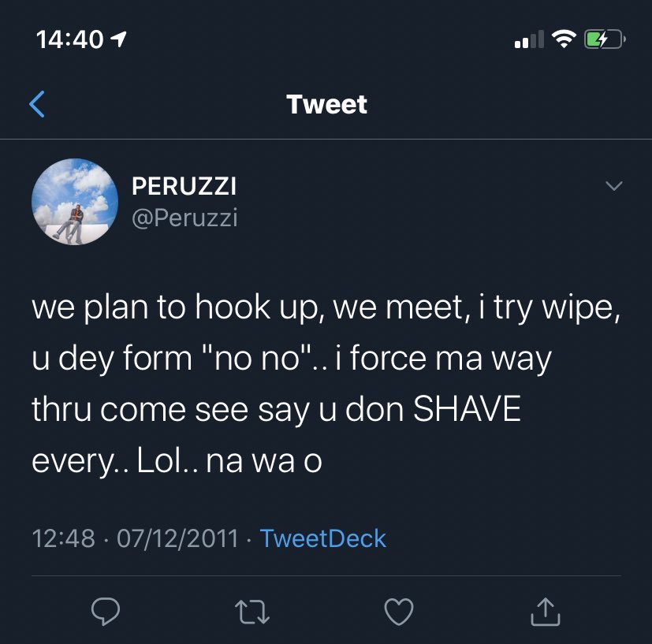Tap the tweet's last line "Lol.. na wa o"
Screen dimensions: 652x644
(229, 461)
